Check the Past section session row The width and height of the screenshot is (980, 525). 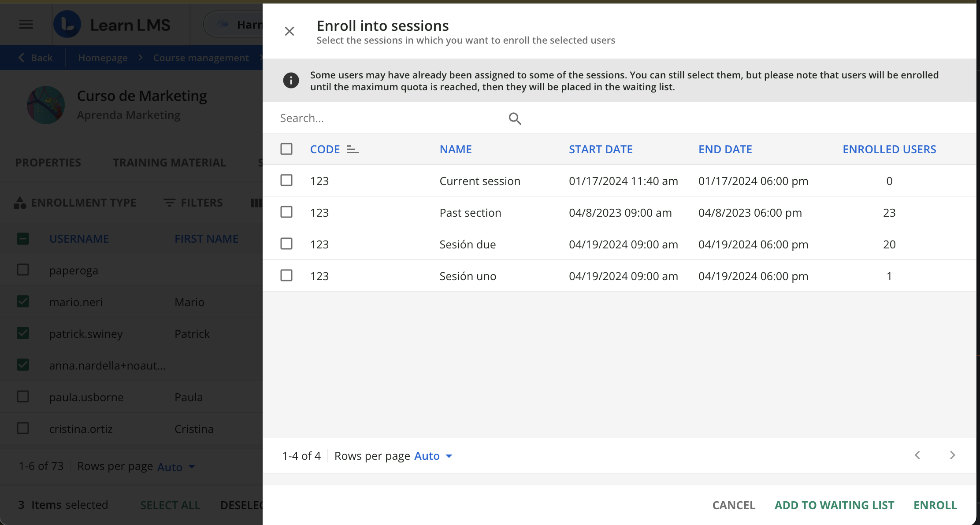coord(286,212)
